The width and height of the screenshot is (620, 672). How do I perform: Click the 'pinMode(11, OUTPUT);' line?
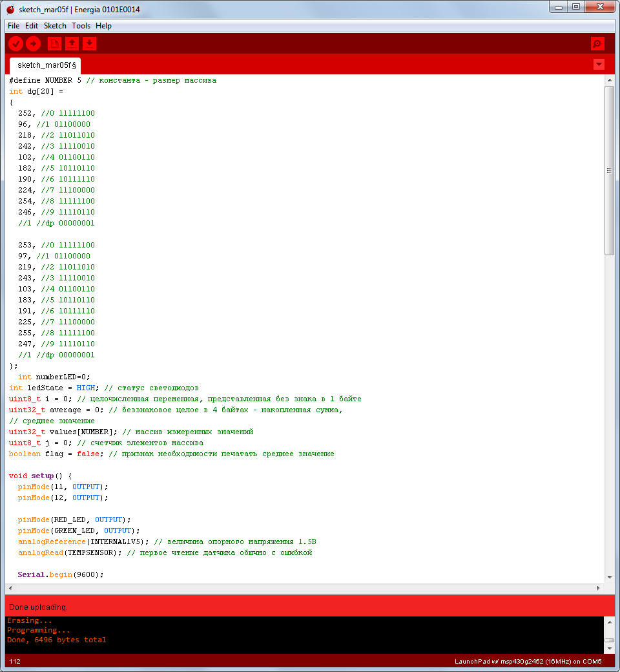[63, 487]
